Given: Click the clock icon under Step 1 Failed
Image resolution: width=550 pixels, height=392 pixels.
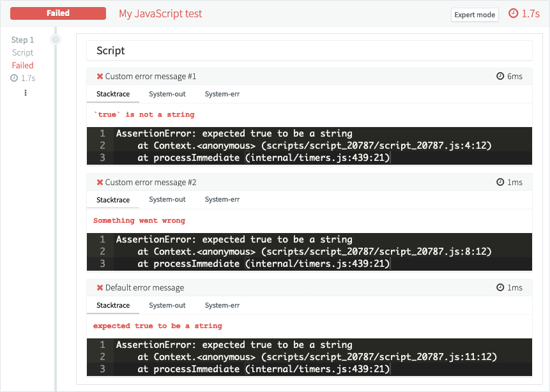Looking at the screenshot, I should click(15, 78).
